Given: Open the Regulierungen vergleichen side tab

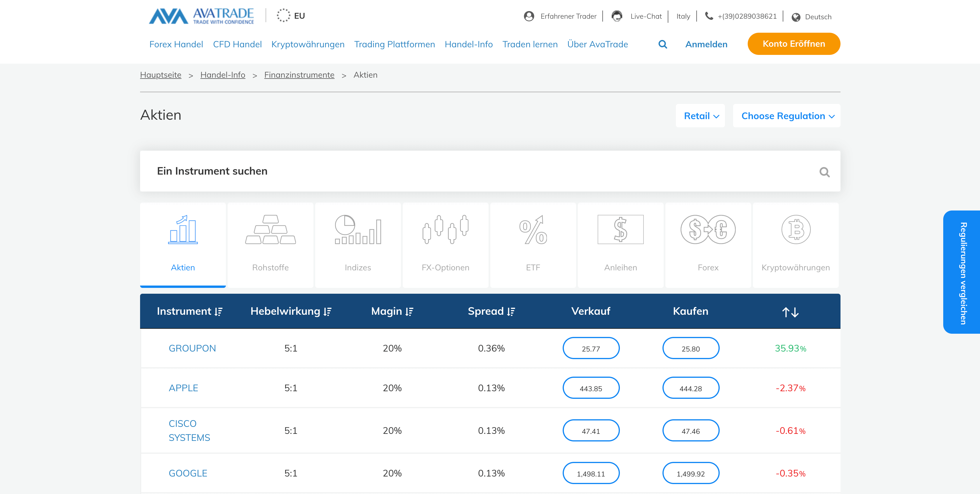Looking at the screenshot, I should pyautogui.click(x=962, y=272).
